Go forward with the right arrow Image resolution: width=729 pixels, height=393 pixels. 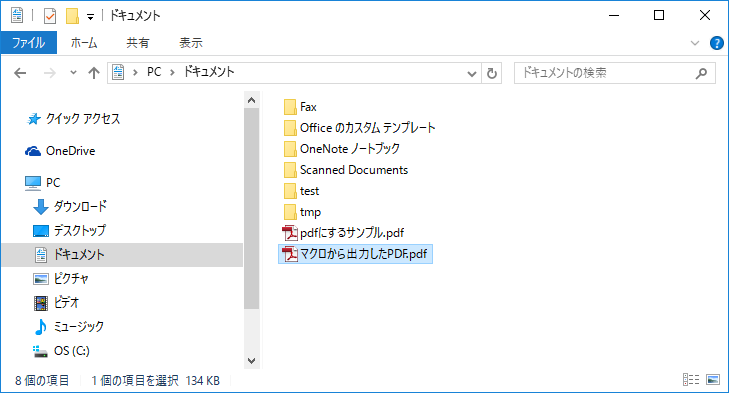[x=49, y=73]
